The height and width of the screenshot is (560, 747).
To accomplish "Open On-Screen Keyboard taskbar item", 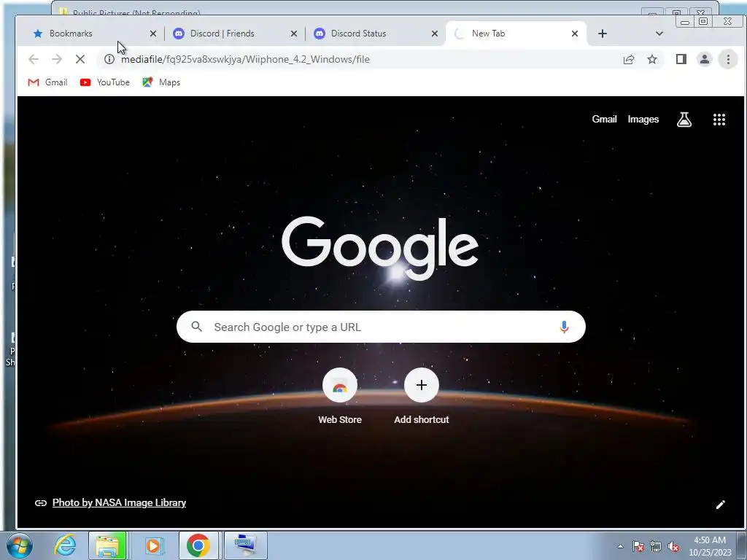I will [x=245, y=545].
